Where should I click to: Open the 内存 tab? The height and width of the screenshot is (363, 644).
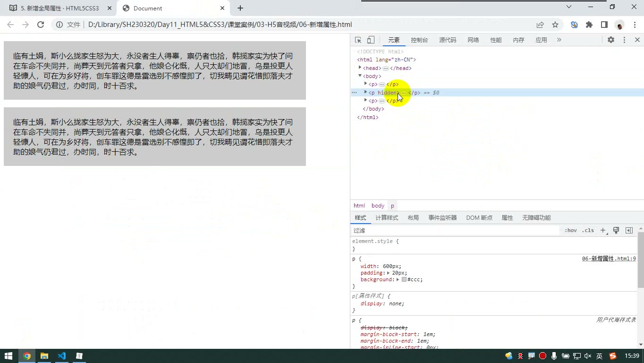[x=518, y=40]
